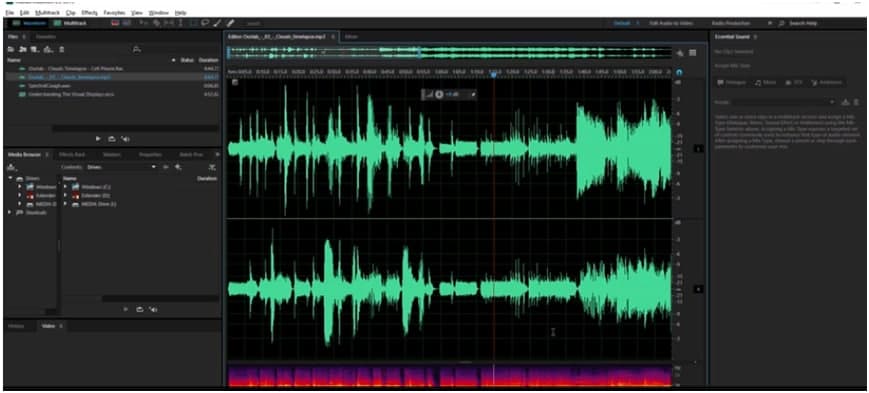Select the Default workspace

click(622, 23)
